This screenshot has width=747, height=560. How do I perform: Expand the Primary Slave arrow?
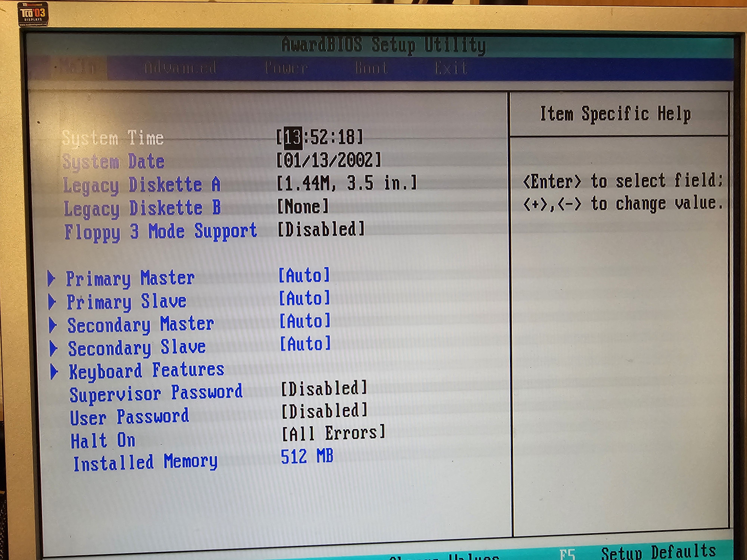pyautogui.click(x=52, y=302)
